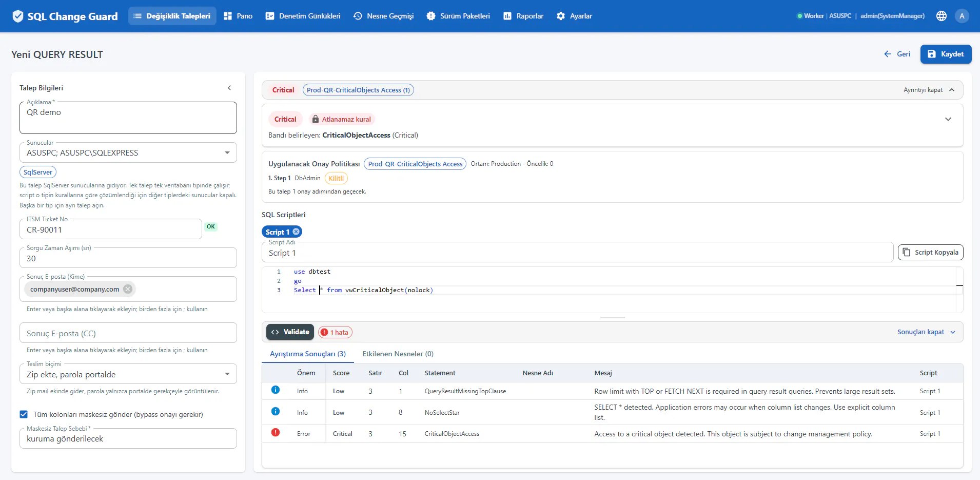Click the lock icon of Atlanamaz kural
The width and height of the screenshot is (980, 480).
coord(316,119)
